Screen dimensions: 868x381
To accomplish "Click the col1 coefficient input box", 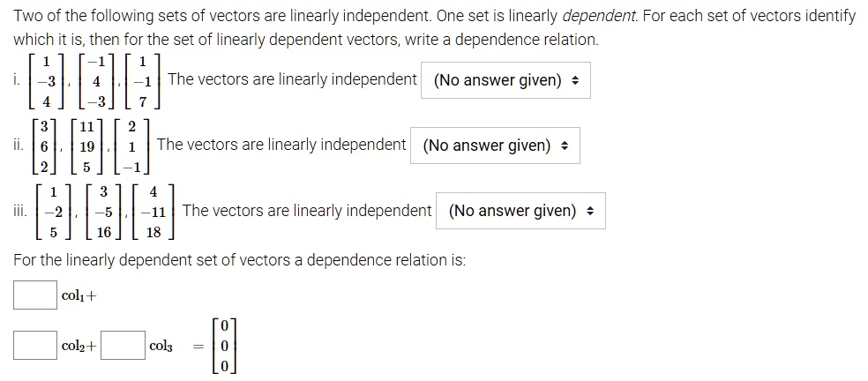I will click(35, 295).
